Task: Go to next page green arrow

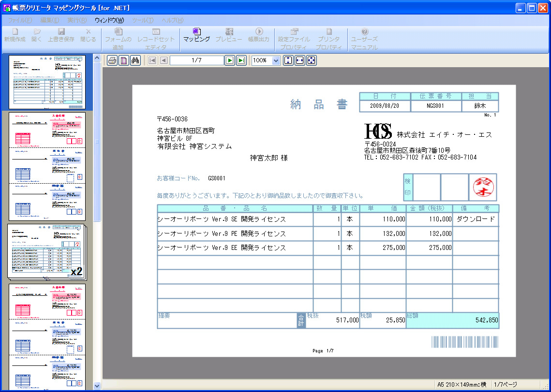Action: point(229,60)
